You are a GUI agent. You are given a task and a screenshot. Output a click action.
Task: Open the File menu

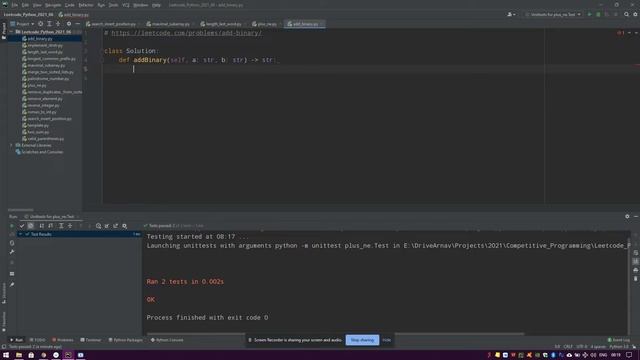pyautogui.click(x=15, y=5)
